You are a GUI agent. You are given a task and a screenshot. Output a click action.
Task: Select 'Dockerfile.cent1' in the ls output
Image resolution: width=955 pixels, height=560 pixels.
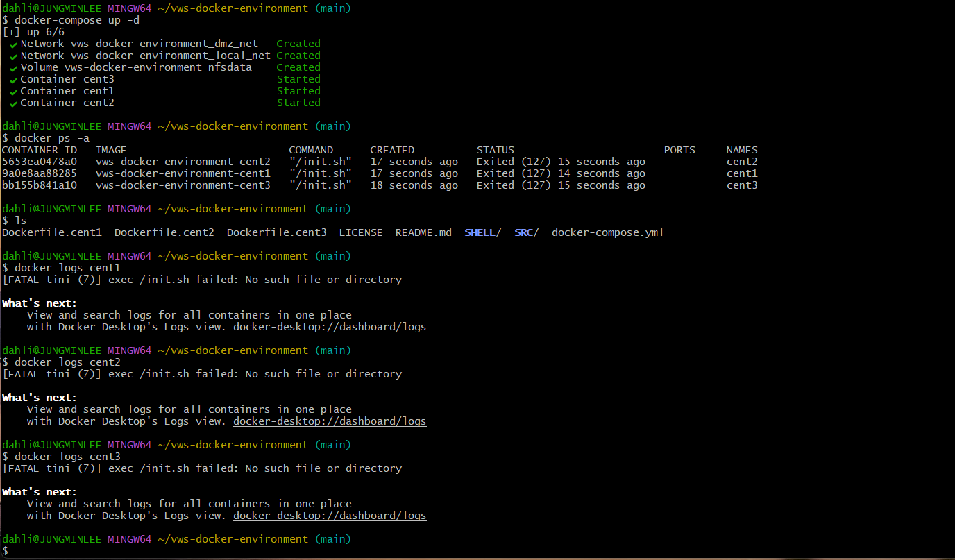click(x=52, y=232)
